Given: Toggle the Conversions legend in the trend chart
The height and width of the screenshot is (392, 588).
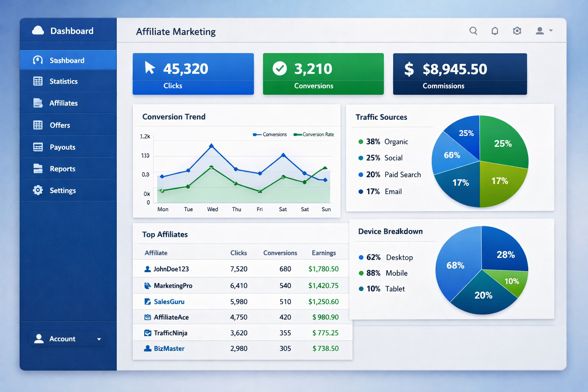Looking at the screenshot, I should tap(270, 134).
